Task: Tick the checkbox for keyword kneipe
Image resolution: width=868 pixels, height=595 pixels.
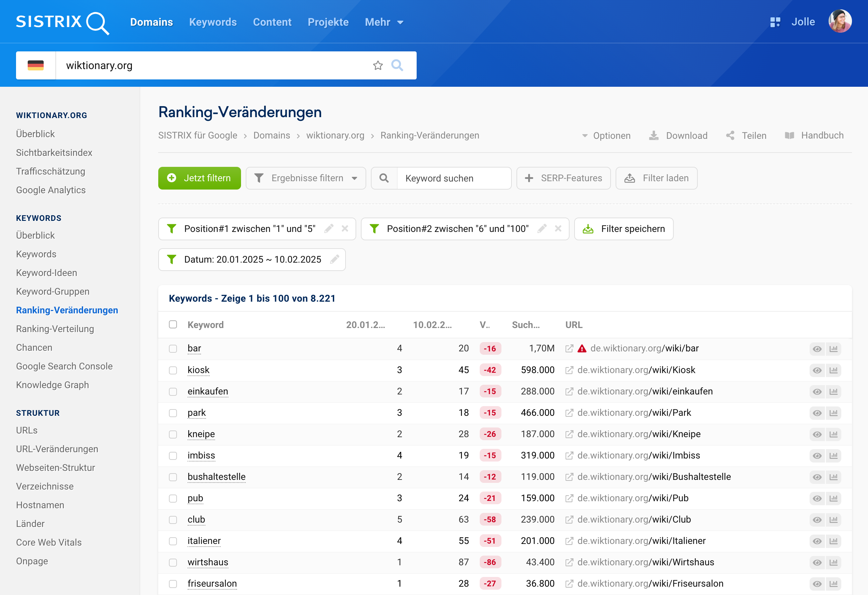Action: [173, 434]
